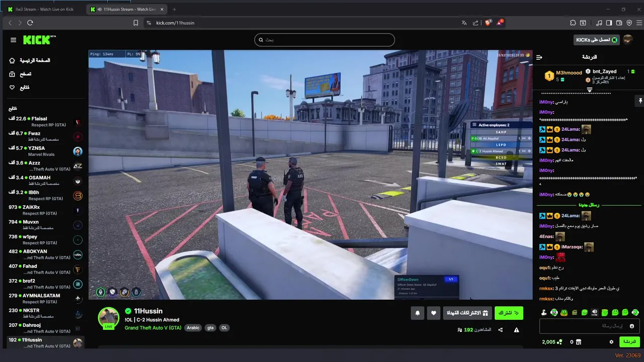Switch to the Ilw3 Stream tab

(x=44, y=9)
